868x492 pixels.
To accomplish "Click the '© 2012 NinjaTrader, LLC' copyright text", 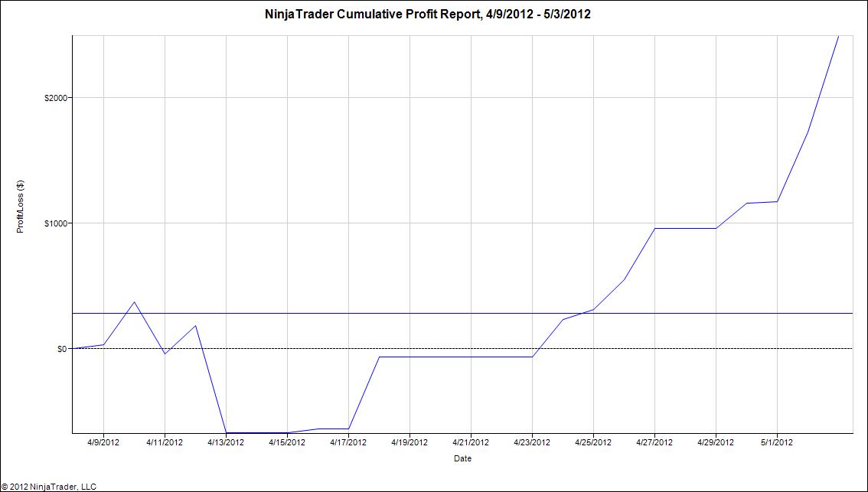I will pyautogui.click(x=49, y=487).
